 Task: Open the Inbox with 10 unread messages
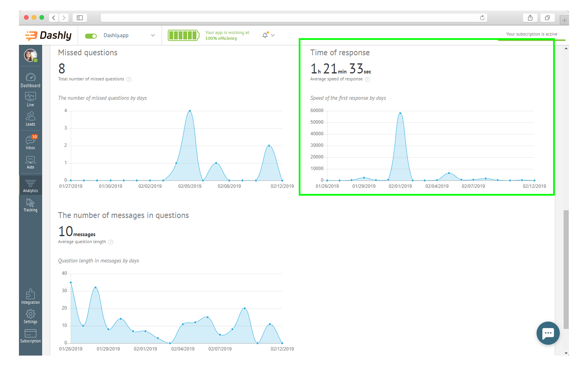click(x=30, y=142)
